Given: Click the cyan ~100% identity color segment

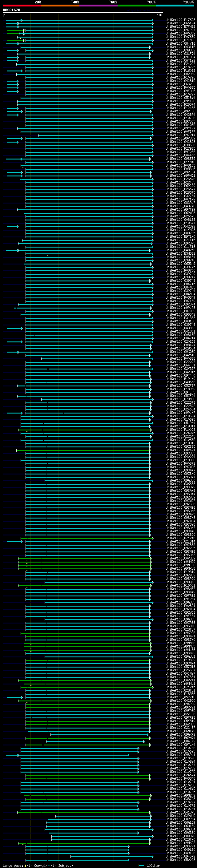Looking at the screenshot, I should [175, 6].
